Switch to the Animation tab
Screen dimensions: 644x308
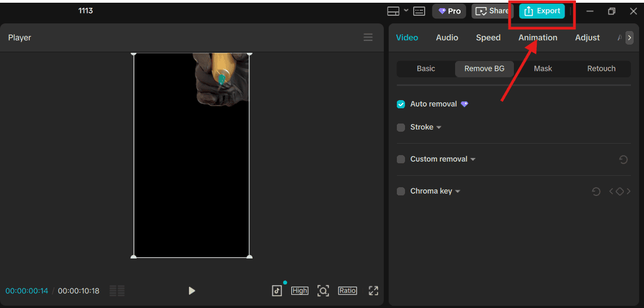[x=537, y=38]
